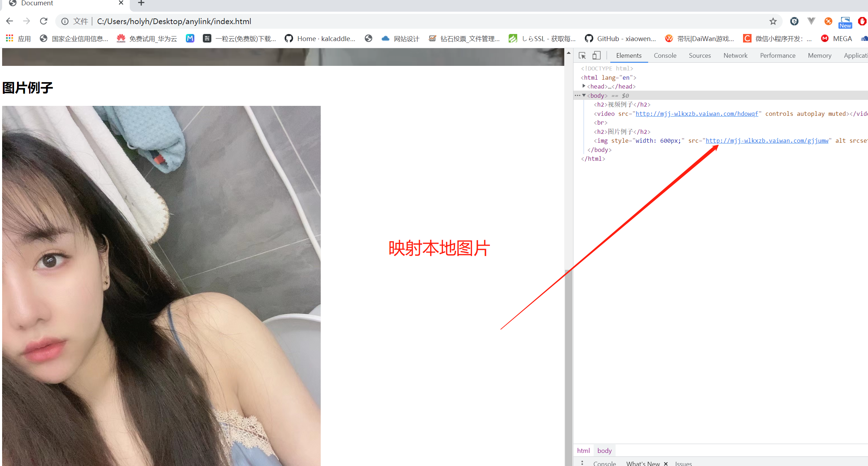The width and height of the screenshot is (868, 466).
Task: Open a new browser tab
Action: (141, 3)
